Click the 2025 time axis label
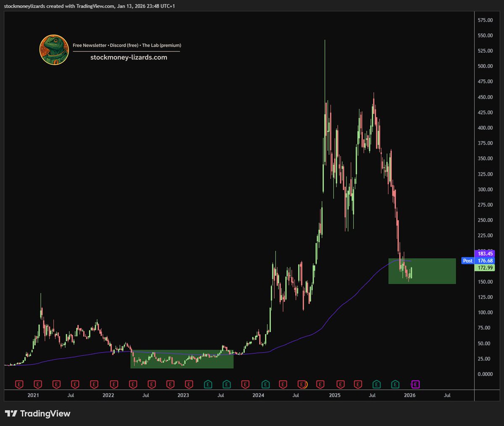504x426 pixels. [x=335, y=395]
